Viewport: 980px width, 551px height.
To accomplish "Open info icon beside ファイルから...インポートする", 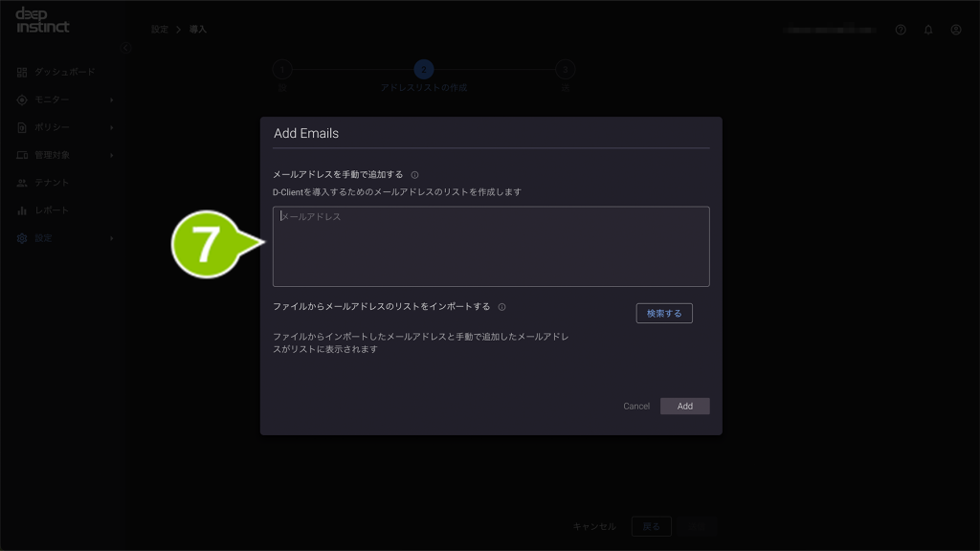I will [501, 307].
